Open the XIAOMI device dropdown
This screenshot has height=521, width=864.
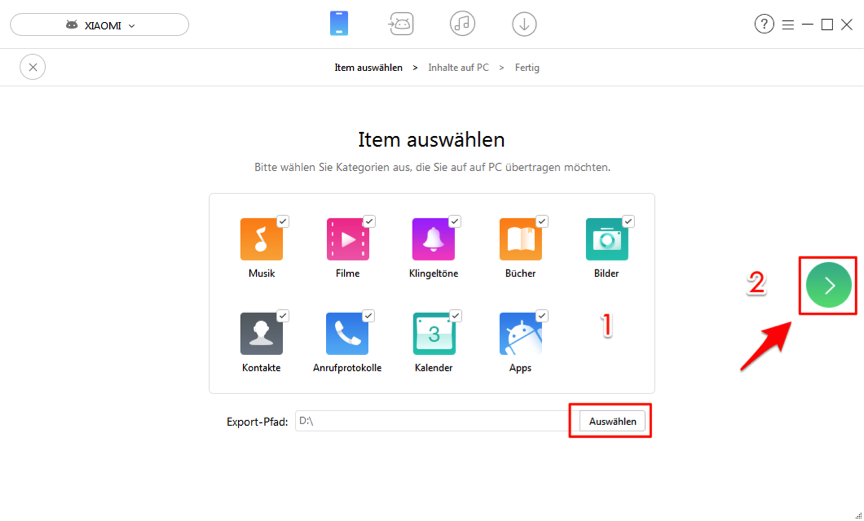pos(100,25)
